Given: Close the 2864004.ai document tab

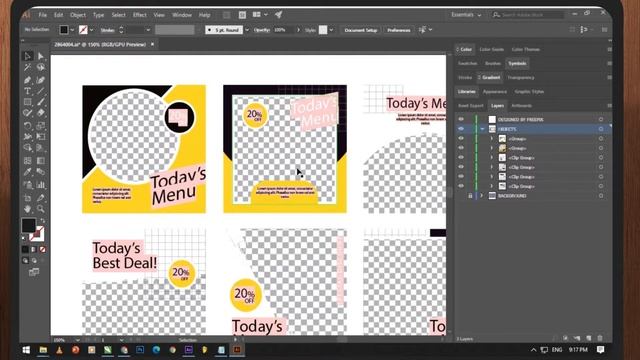Looking at the screenshot, I should tap(152, 44).
